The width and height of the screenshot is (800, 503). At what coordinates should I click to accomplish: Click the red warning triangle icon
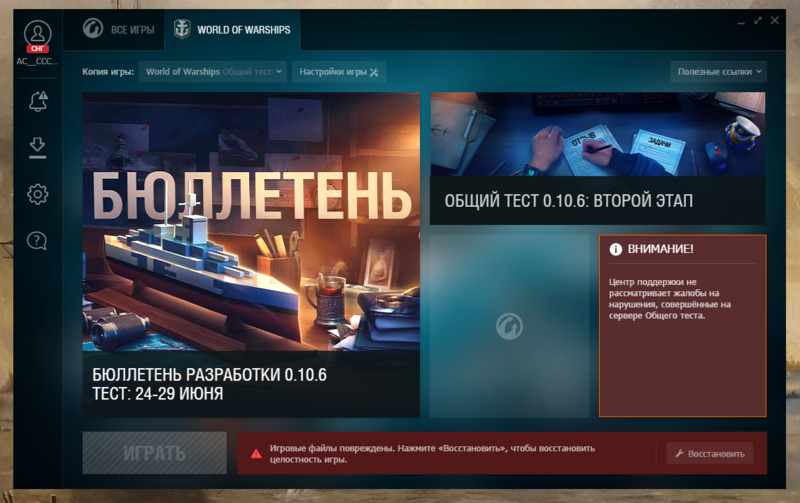[x=256, y=454]
